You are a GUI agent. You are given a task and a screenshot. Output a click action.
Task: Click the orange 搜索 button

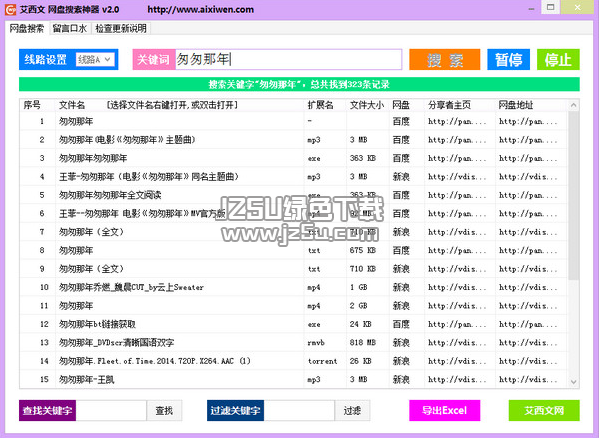445,59
